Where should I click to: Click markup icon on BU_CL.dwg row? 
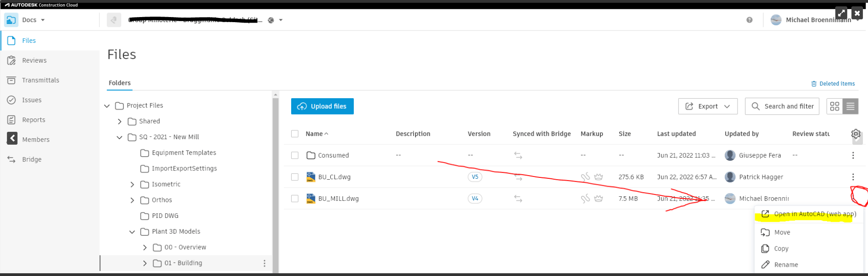585,177
